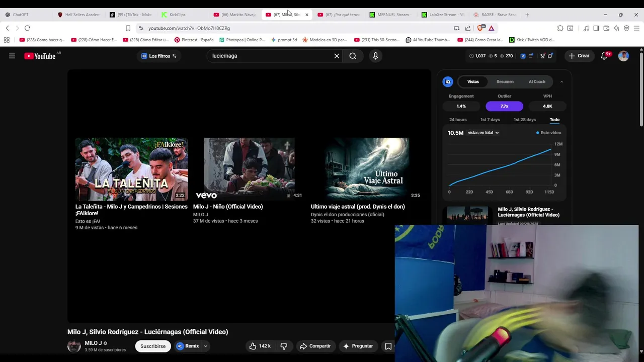Click the address bar URL
The image size is (644, 362).
pos(189,28)
